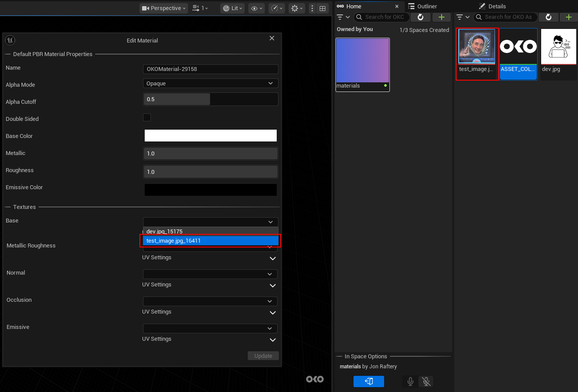Open the Perspective viewport mode dropdown

click(x=164, y=8)
